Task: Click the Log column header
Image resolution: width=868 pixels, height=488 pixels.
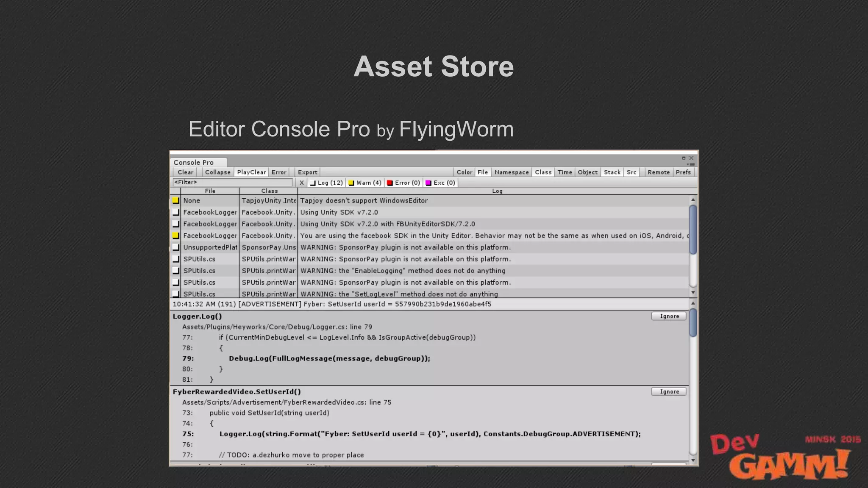Action: pos(497,191)
